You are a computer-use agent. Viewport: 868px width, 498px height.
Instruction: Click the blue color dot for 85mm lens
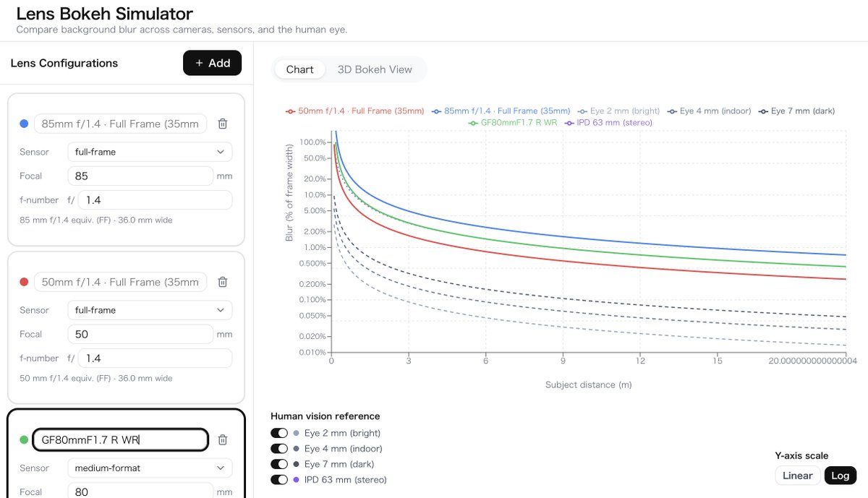24,124
